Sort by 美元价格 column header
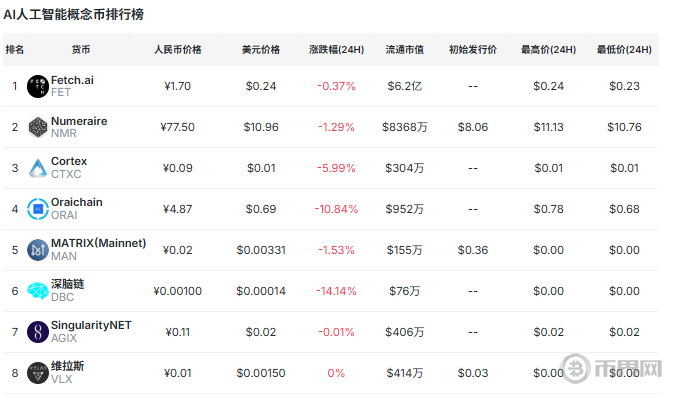The height and width of the screenshot is (396, 673). coord(261,50)
